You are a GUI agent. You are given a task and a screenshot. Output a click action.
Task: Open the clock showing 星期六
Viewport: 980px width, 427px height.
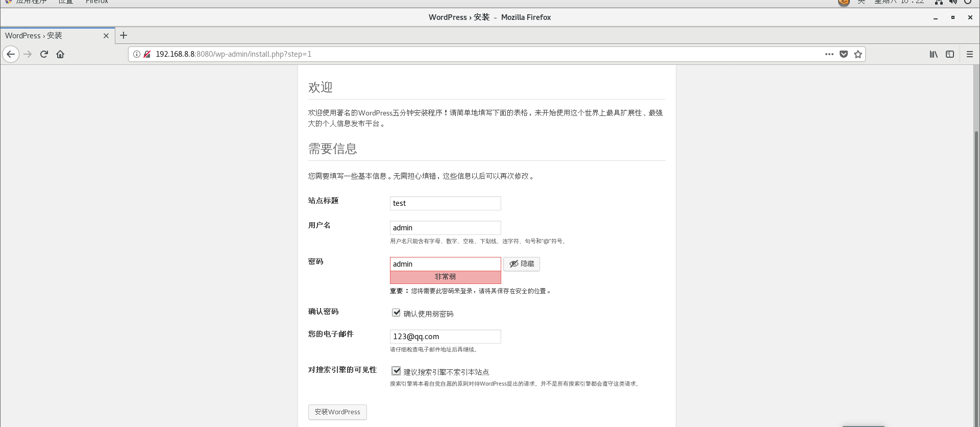coord(899,2)
